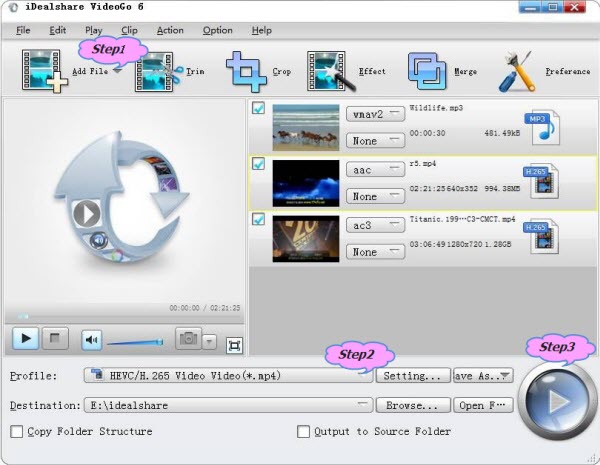
Task: Open the None subtitle dropdown for Titanic file
Action: pyautogui.click(x=375, y=251)
